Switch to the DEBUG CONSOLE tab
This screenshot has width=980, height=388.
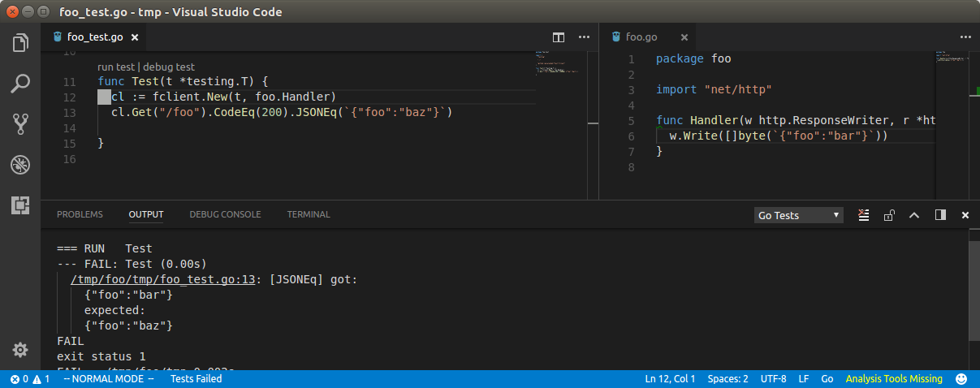tap(225, 214)
